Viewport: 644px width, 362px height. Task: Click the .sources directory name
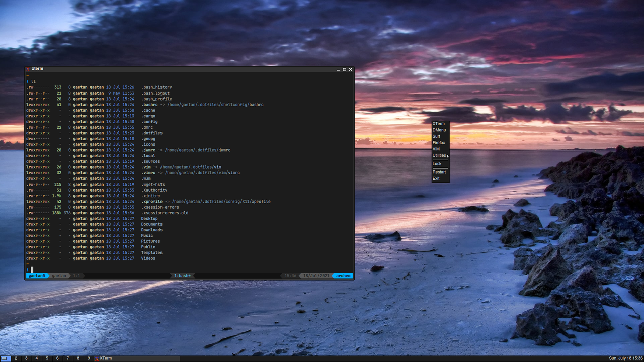point(151,161)
